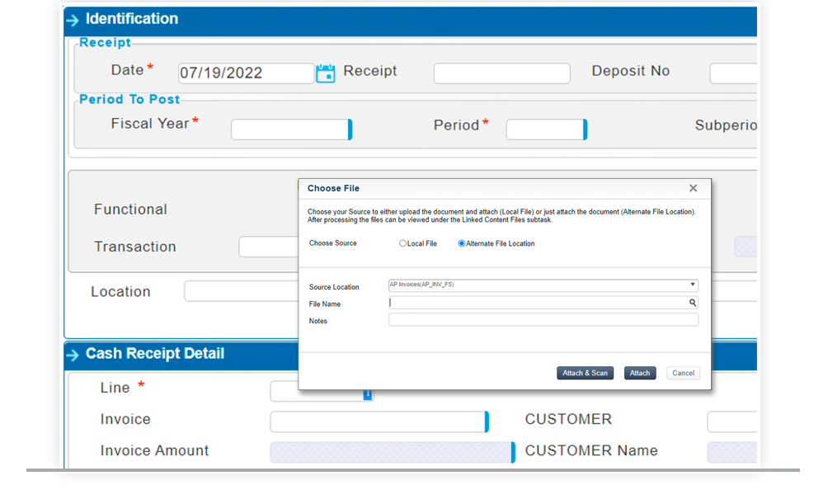828x504 pixels.
Task: Open the Date calendar picker icon
Action: click(x=325, y=73)
